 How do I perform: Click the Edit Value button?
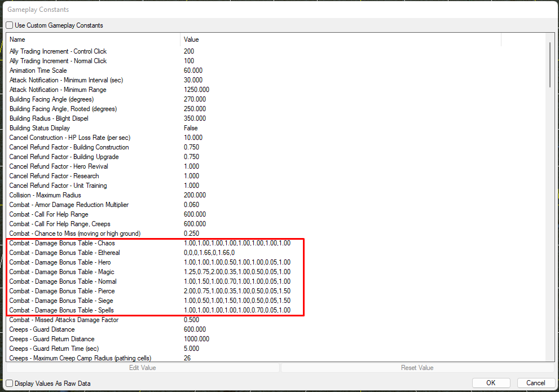click(x=143, y=368)
